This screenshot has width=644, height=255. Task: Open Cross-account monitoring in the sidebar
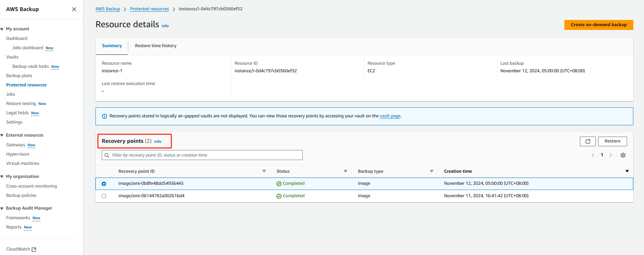(x=31, y=186)
